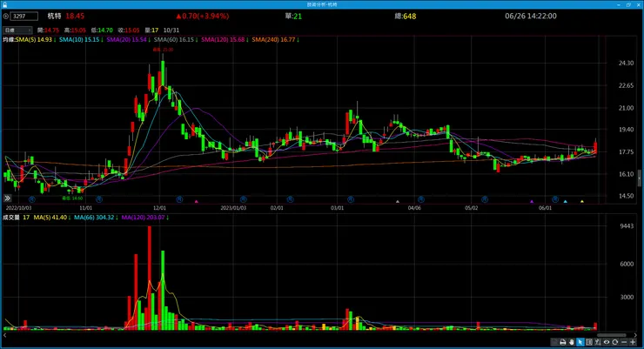
Task: Click left scroll arrow under volume chart
Action: coord(5,335)
